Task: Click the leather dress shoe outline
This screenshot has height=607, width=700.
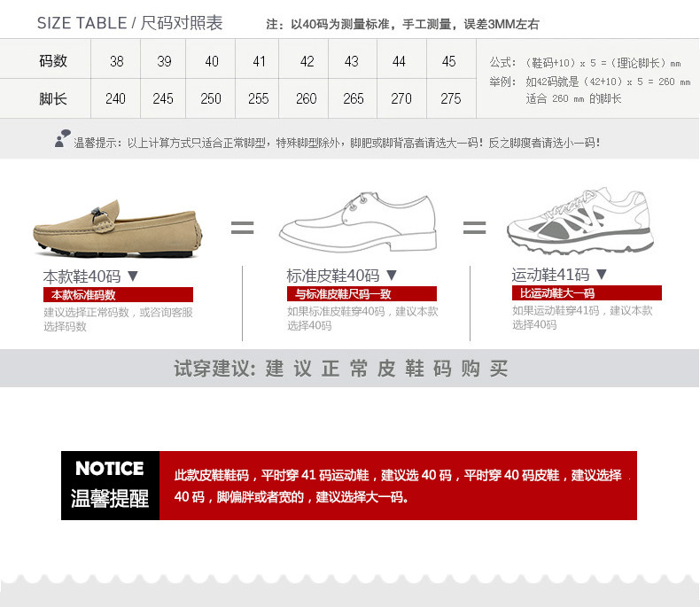Action: 358,222
